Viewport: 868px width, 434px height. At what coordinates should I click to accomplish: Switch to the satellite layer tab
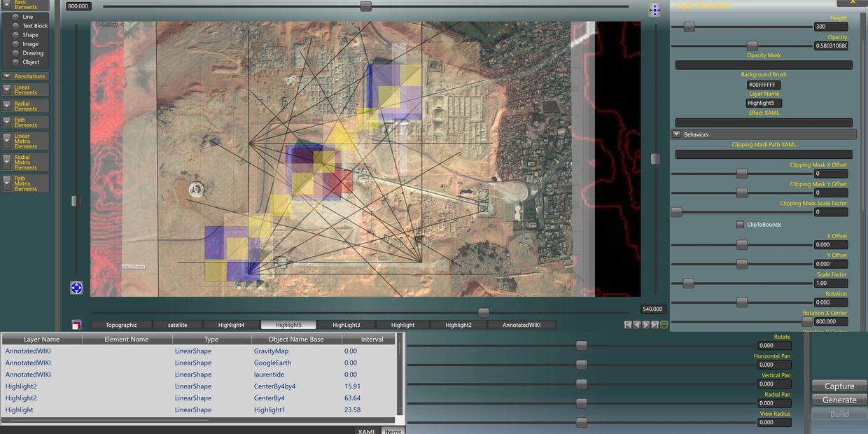pyautogui.click(x=177, y=325)
